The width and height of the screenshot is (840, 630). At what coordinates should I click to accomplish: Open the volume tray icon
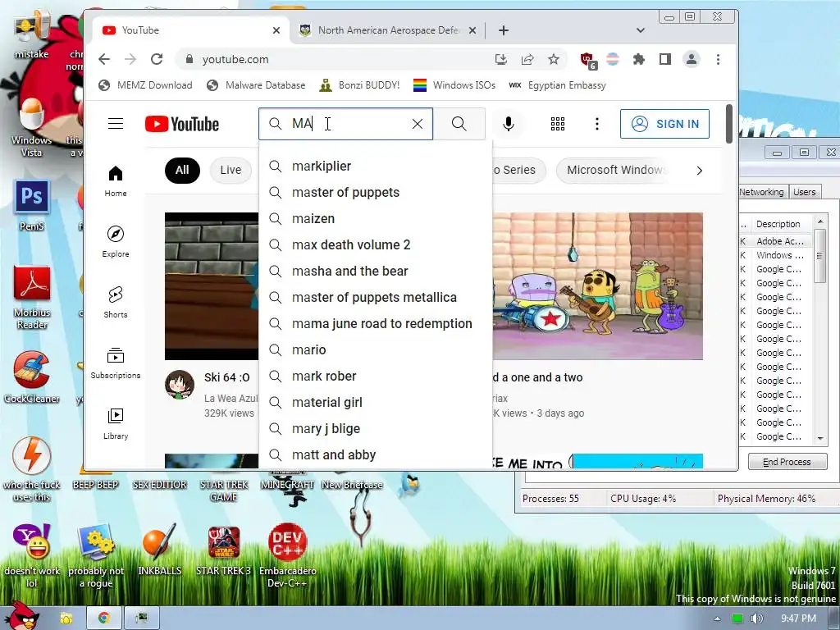(x=756, y=619)
